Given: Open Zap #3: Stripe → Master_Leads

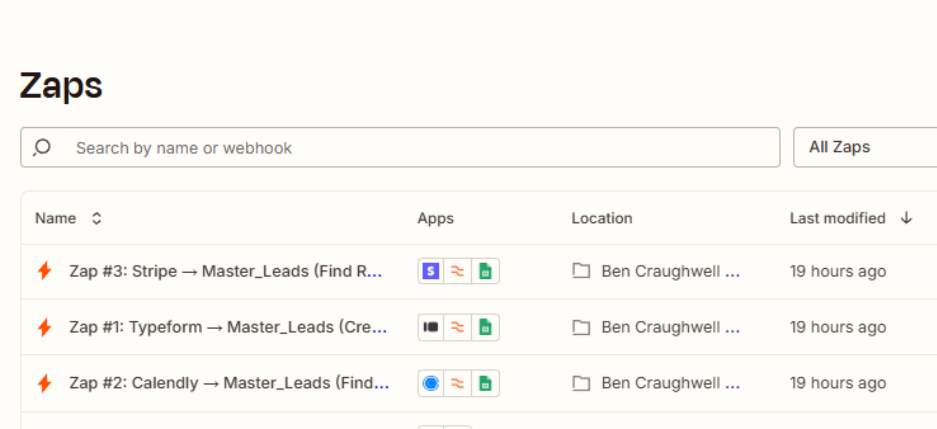Looking at the screenshot, I should [225, 272].
